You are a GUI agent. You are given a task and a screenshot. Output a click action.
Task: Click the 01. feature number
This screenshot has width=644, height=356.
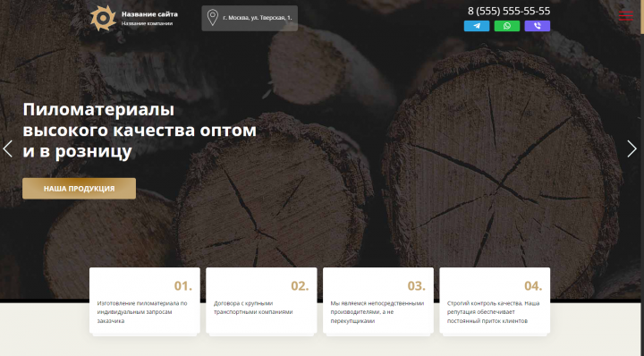(182, 286)
